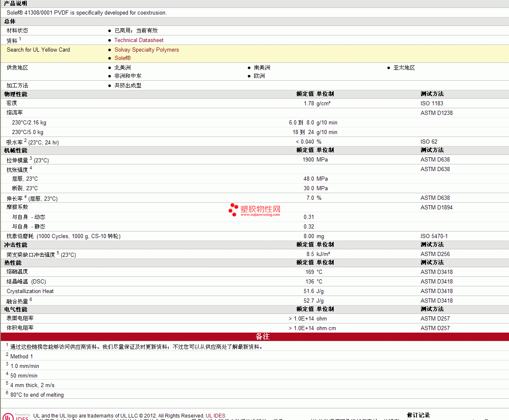Click the Search for UL Yellow Card label
The height and width of the screenshot is (420, 509).
point(38,50)
